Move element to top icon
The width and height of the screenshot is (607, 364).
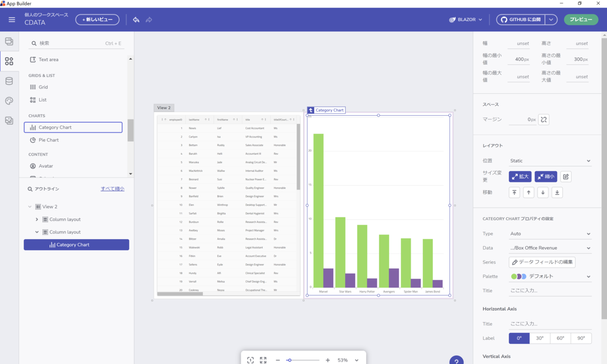[x=514, y=192]
